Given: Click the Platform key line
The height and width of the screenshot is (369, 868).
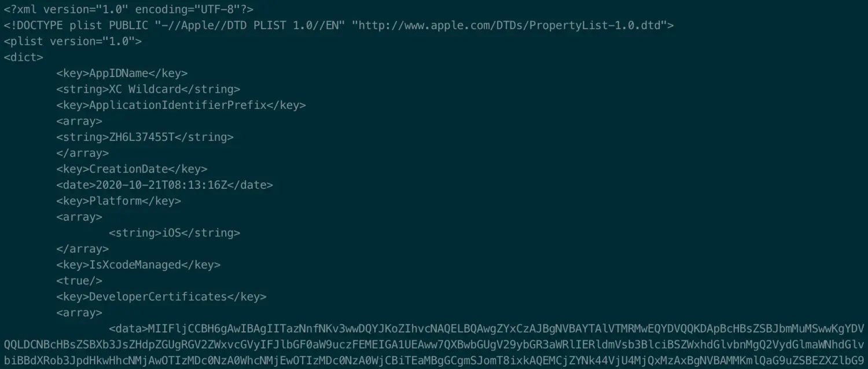Looking at the screenshot, I should [119, 200].
